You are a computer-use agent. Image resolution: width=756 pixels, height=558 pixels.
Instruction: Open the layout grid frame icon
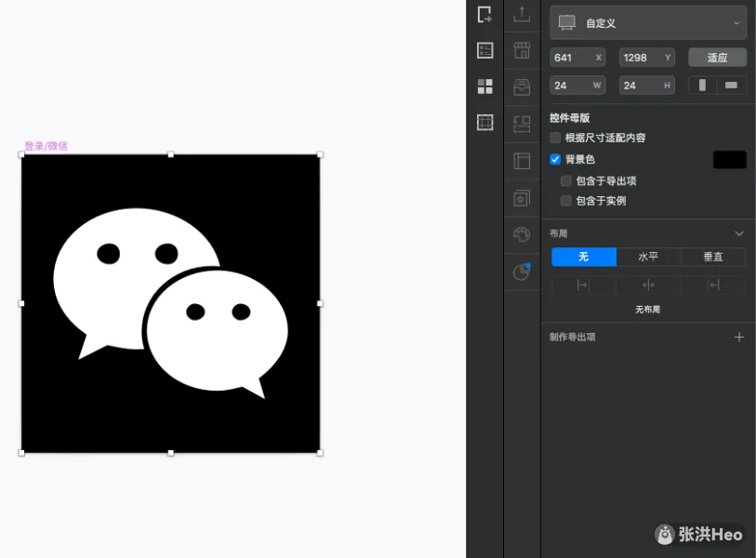pyautogui.click(x=484, y=123)
